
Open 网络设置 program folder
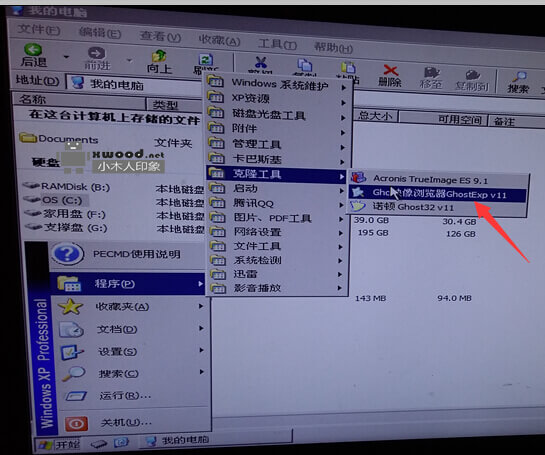click(x=277, y=232)
